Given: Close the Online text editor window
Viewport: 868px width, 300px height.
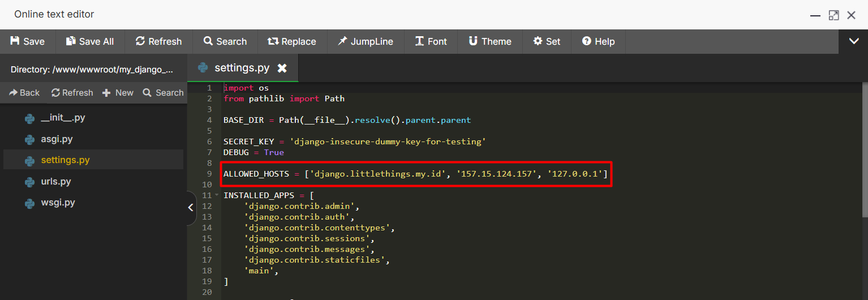Looking at the screenshot, I should pos(851,15).
